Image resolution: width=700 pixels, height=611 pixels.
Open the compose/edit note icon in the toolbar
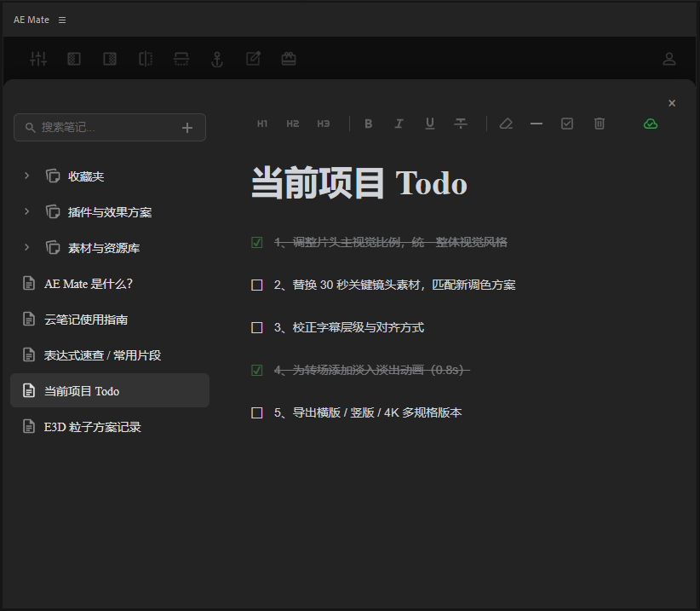pos(253,59)
